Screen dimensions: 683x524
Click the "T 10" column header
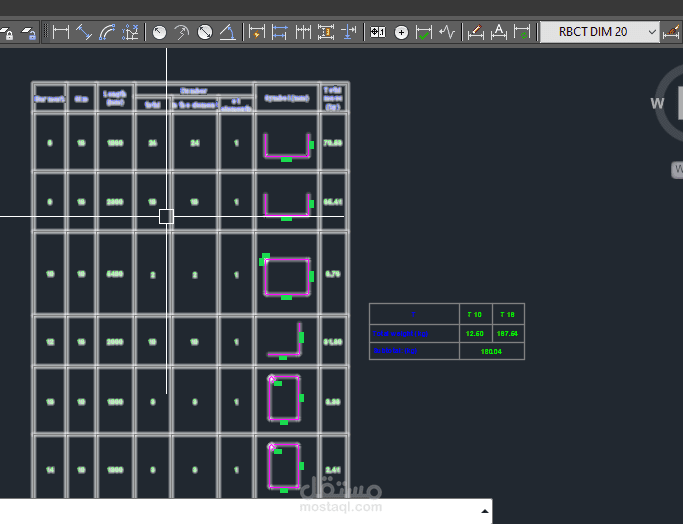pos(474,314)
